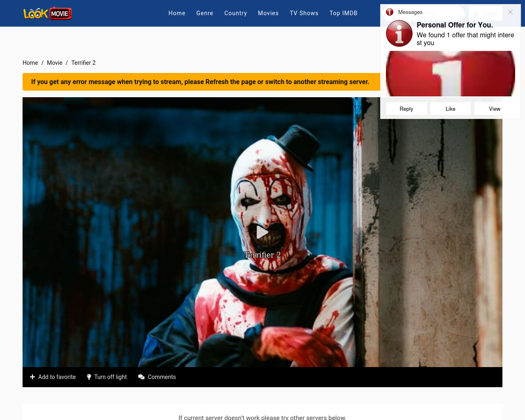
Task: Open Top IMDB page
Action: (343, 13)
